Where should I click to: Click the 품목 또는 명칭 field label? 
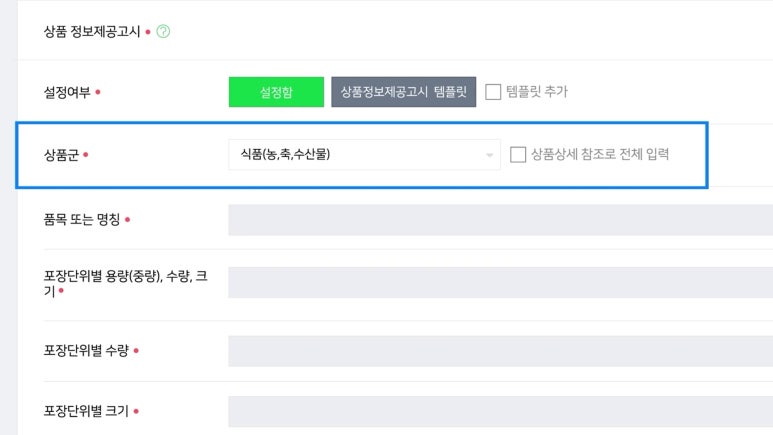coord(81,219)
